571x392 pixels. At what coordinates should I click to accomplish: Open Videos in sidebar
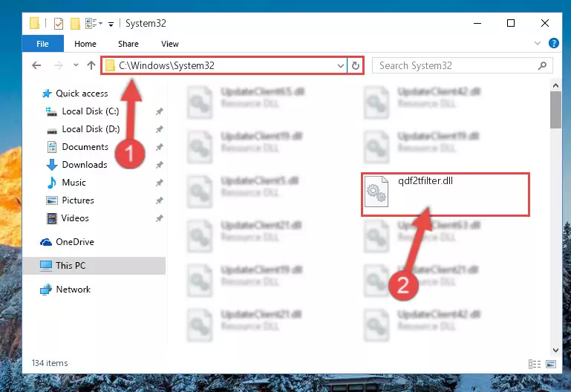[75, 218]
